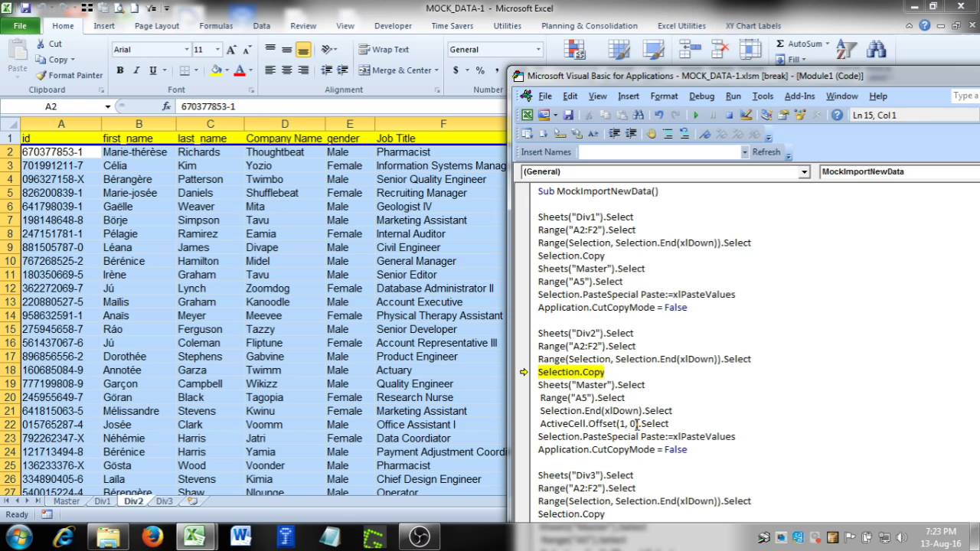Open the VBA Object dropdown showing (General)
This screenshot has width=980, height=551.
click(x=804, y=172)
